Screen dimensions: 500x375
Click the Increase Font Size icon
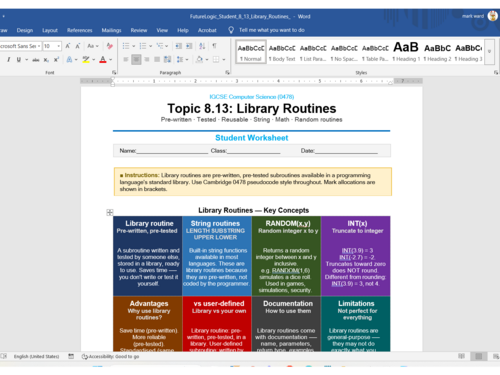pos(68,46)
